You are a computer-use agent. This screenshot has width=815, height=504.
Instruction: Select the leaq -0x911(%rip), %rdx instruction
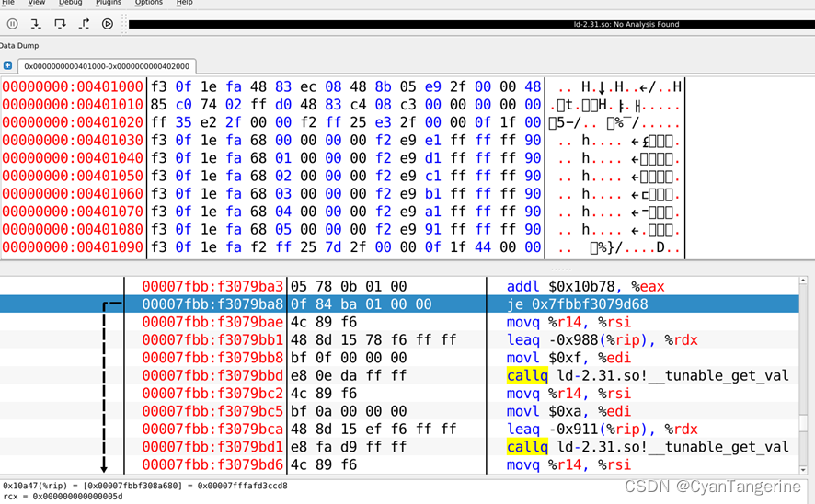602,430
